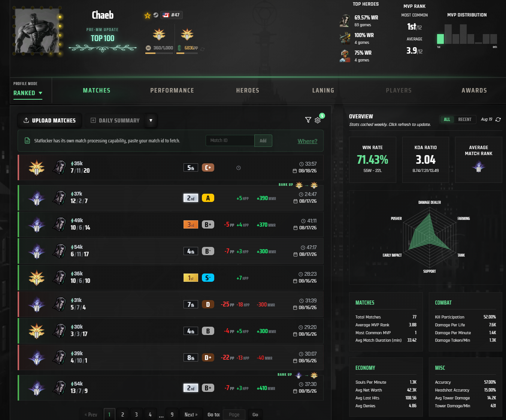506x420 pixels.
Task: Click the Upload Matches button
Action: pyautogui.click(x=49, y=120)
